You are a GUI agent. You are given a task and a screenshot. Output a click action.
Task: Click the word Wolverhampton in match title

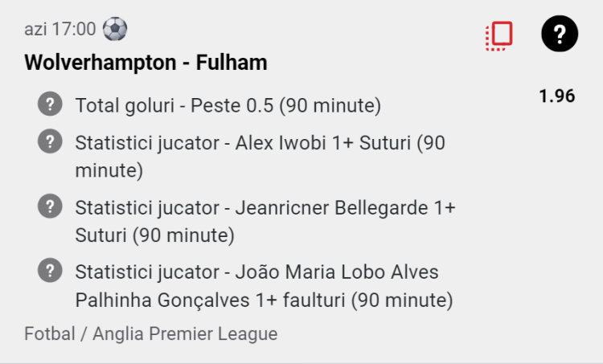click(x=100, y=63)
